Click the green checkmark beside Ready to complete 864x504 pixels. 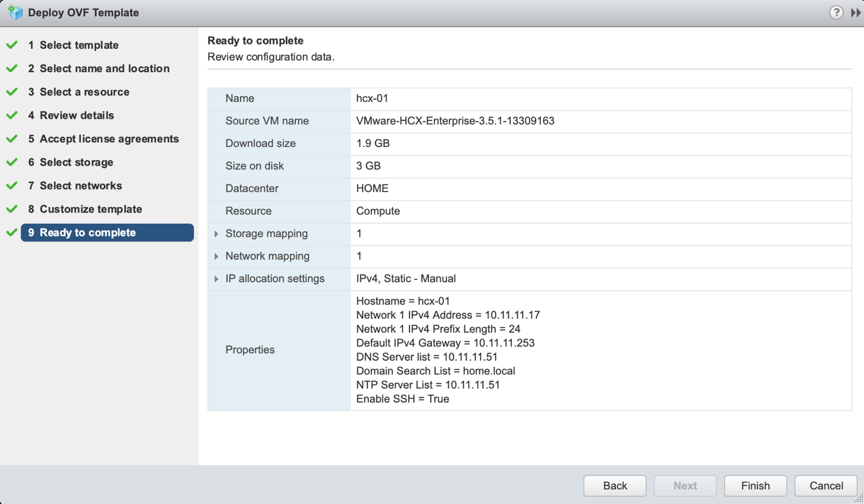[12, 233]
